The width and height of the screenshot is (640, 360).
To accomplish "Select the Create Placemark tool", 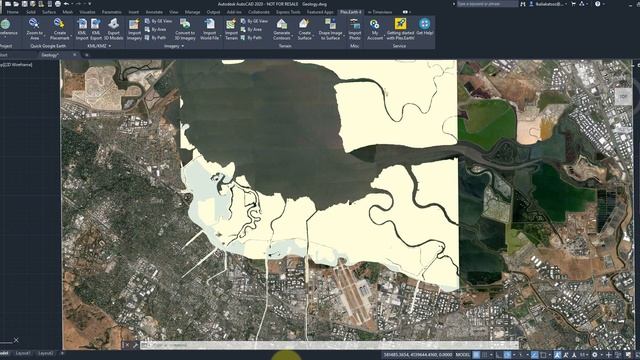I will point(60,24).
